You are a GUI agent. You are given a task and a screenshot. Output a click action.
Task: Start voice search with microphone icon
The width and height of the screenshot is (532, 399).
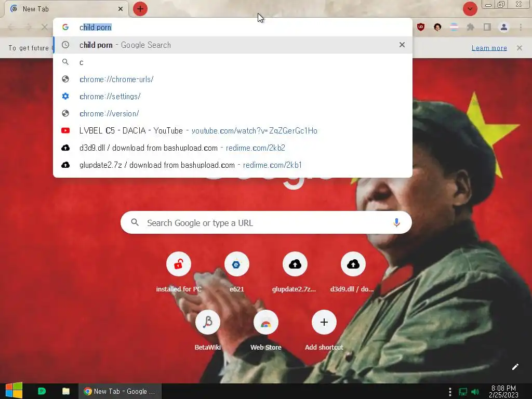click(x=396, y=222)
